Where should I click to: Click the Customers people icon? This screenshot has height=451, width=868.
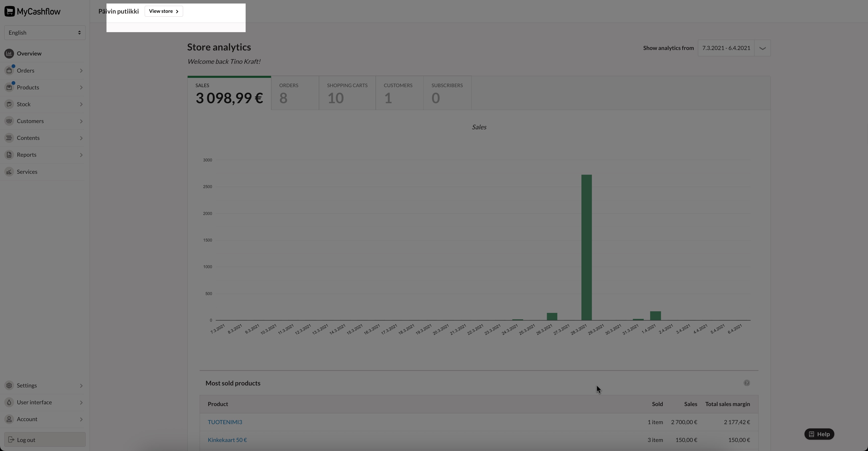[9, 121]
